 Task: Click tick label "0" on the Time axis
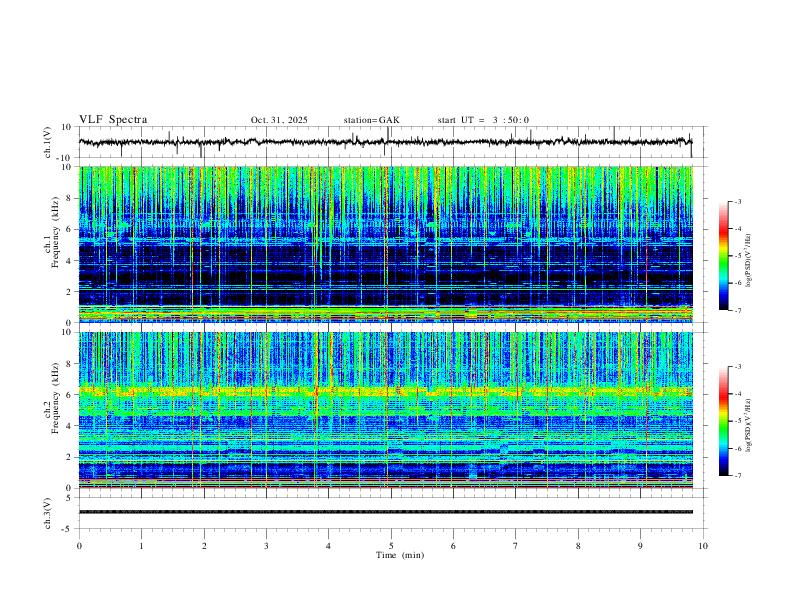coord(79,546)
